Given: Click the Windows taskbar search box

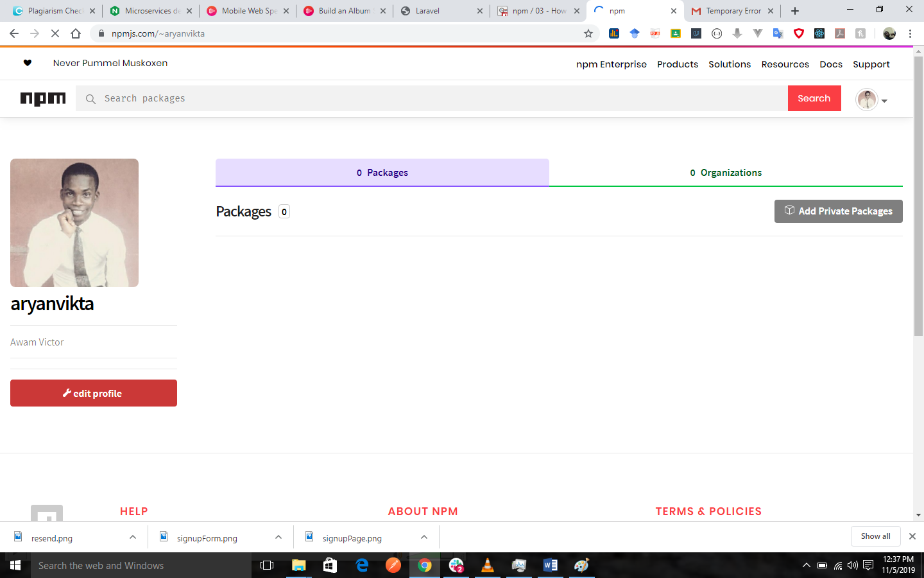Looking at the screenshot, I should [x=141, y=565].
